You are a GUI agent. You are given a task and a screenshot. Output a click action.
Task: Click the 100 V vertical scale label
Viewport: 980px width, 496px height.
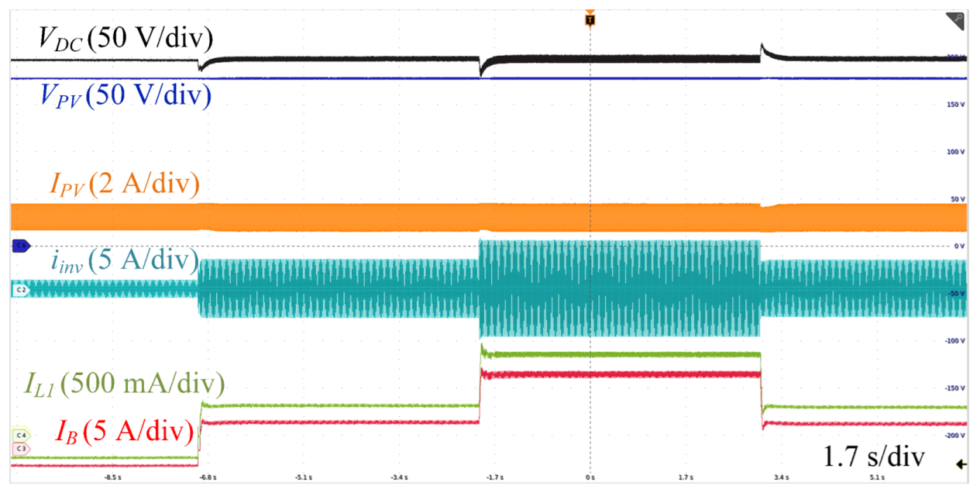[x=957, y=152]
